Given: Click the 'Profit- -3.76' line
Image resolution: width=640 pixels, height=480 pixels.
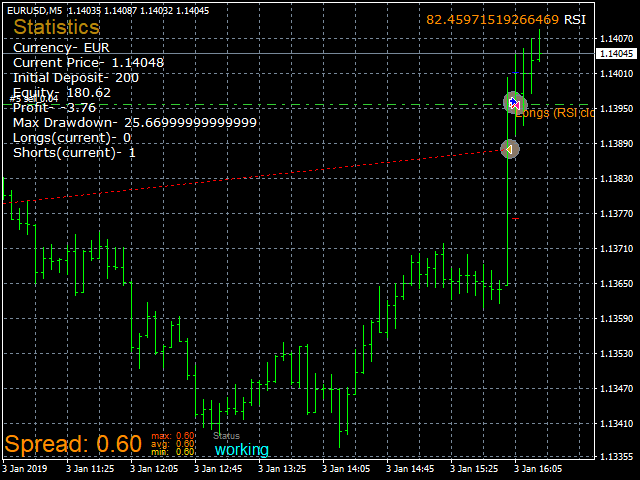Looking at the screenshot, I should tap(55, 108).
